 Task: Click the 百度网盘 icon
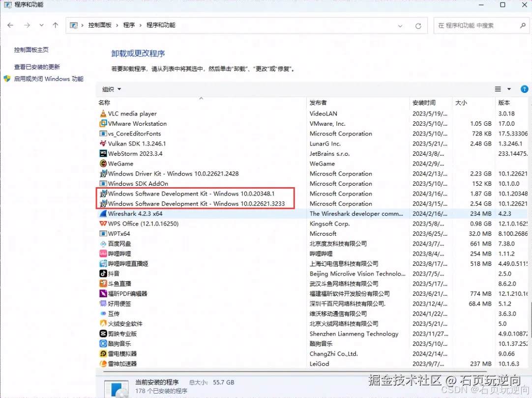pyautogui.click(x=103, y=243)
